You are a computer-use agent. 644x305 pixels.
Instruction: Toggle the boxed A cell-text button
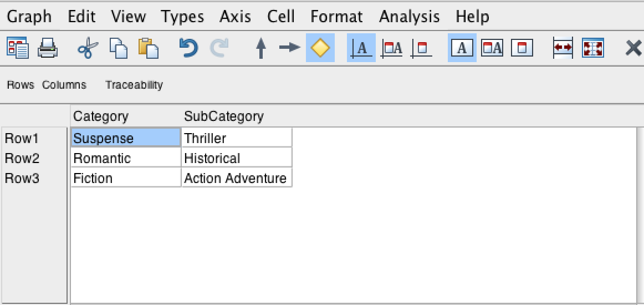[462, 48]
